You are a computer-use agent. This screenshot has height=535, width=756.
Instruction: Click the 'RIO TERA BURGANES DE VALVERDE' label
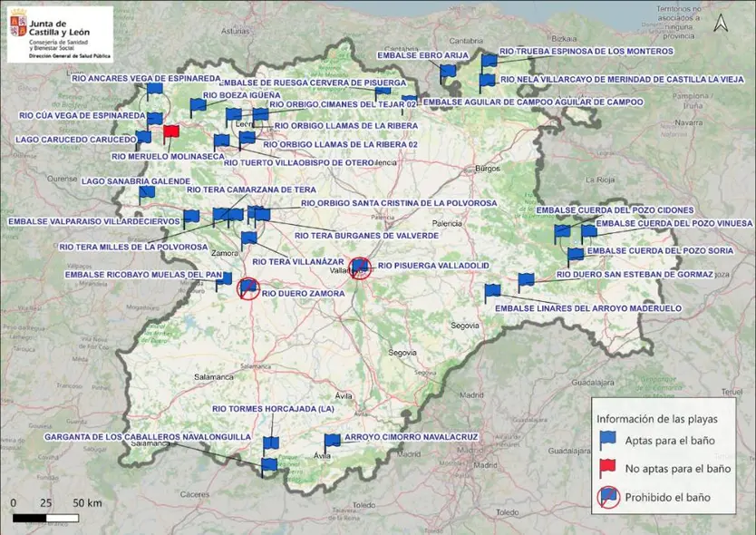(367, 236)
